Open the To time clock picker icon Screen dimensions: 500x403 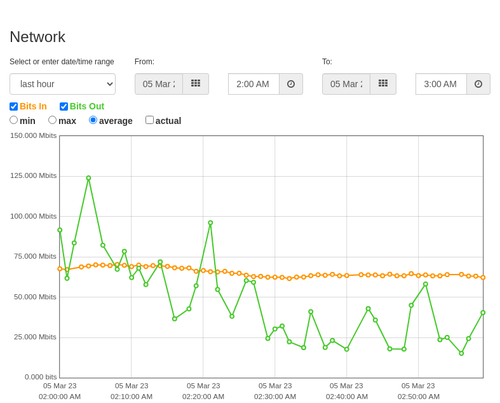click(x=478, y=84)
